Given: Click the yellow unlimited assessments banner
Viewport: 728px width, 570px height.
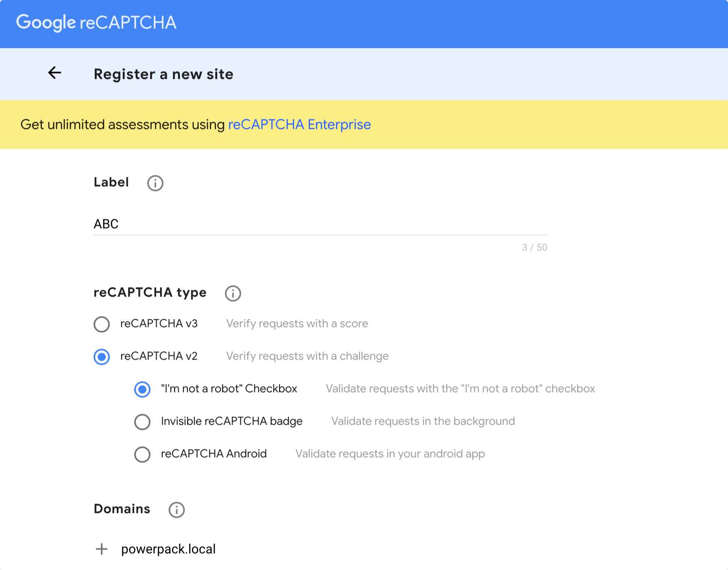Looking at the screenshot, I should click(529, 124).
